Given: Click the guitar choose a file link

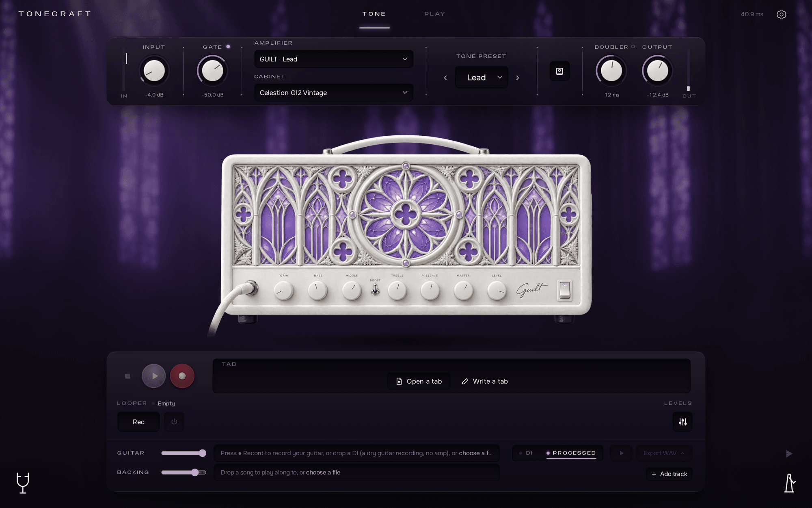Looking at the screenshot, I should point(476,453).
